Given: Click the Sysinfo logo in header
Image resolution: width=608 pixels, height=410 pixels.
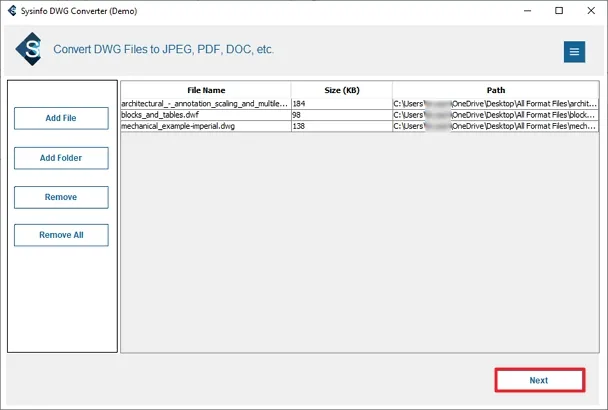Looking at the screenshot, I should [29, 49].
